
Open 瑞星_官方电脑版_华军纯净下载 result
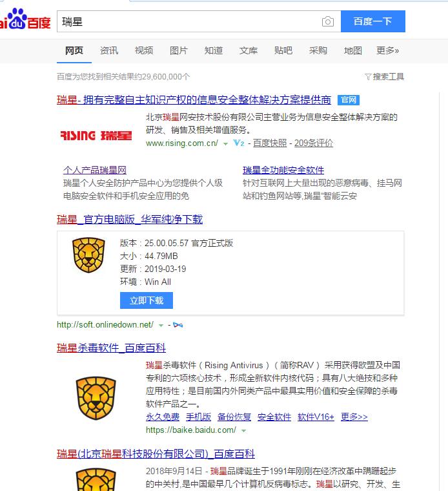pyautogui.click(x=130, y=219)
